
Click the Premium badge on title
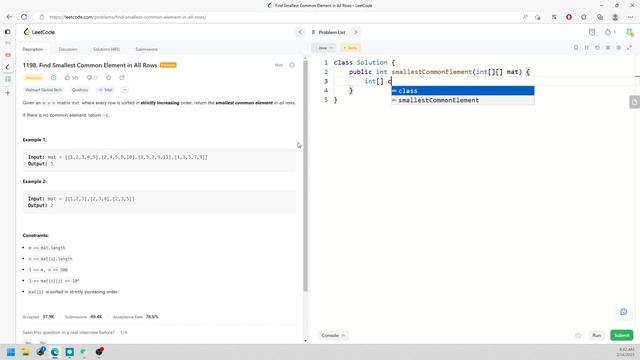pyautogui.click(x=168, y=65)
